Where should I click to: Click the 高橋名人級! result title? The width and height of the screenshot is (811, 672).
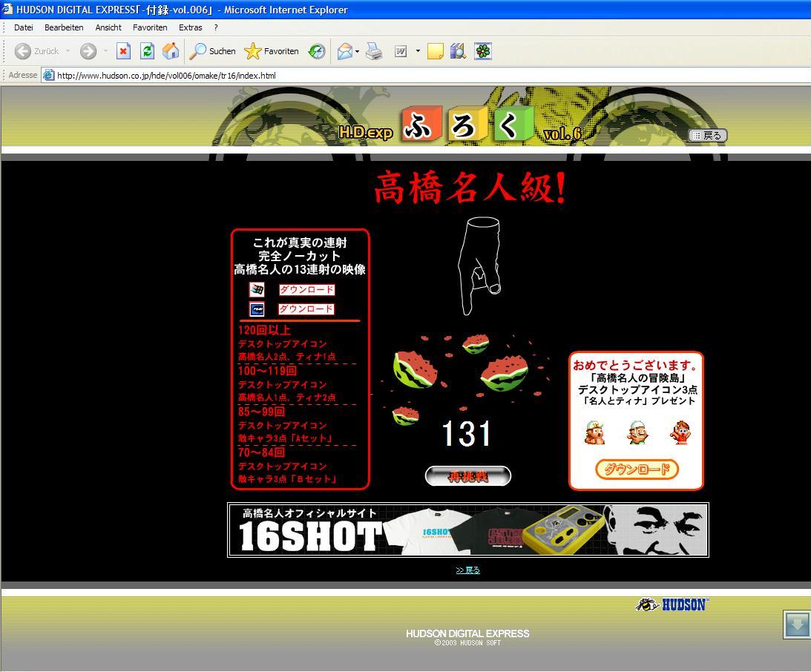coord(470,187)
